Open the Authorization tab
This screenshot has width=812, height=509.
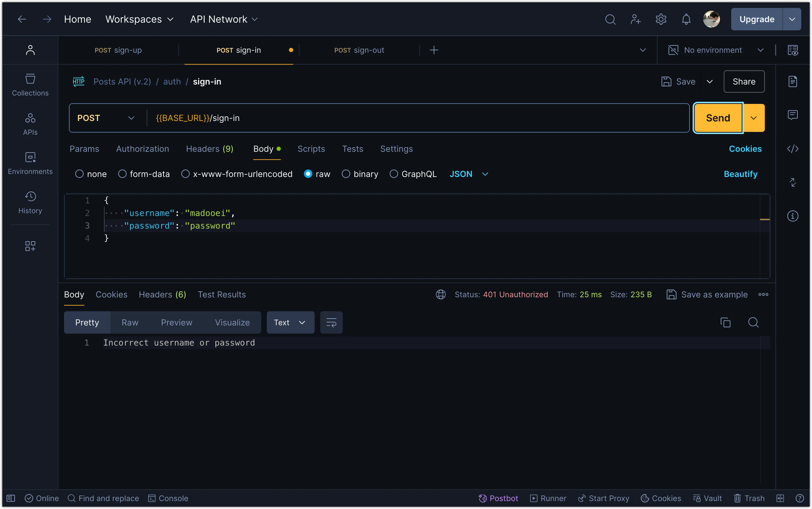click(142, 149)
